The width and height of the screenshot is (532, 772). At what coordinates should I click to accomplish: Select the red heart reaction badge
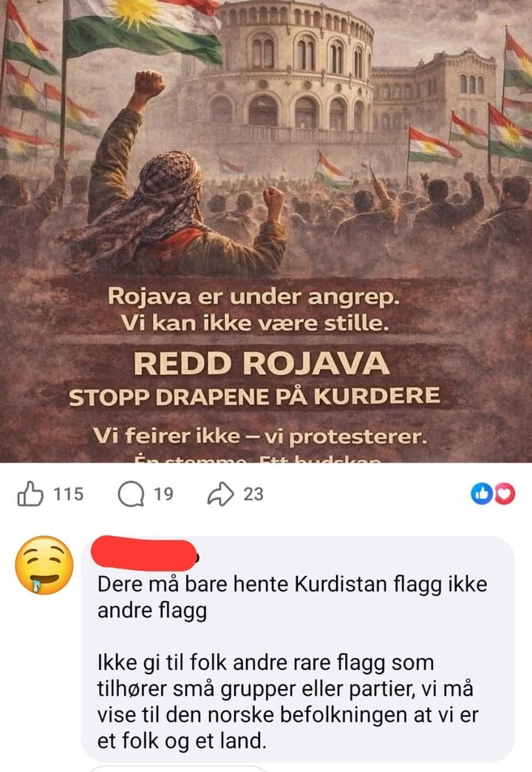click(x=505, y=494)
